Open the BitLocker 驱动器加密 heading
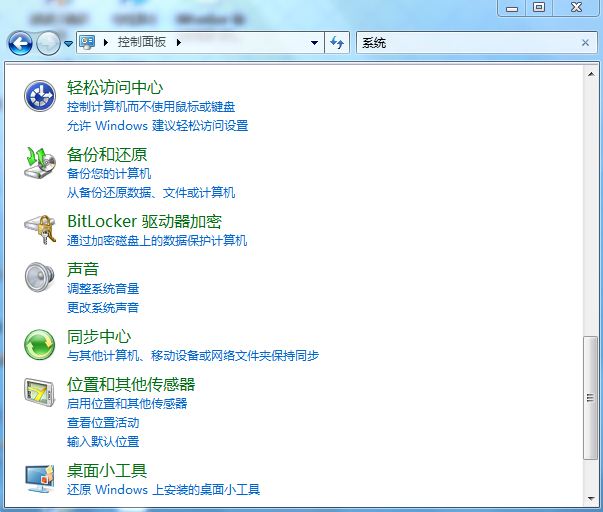Image resolution: width=603 pixels, height=512 pixels. [145, 221]
